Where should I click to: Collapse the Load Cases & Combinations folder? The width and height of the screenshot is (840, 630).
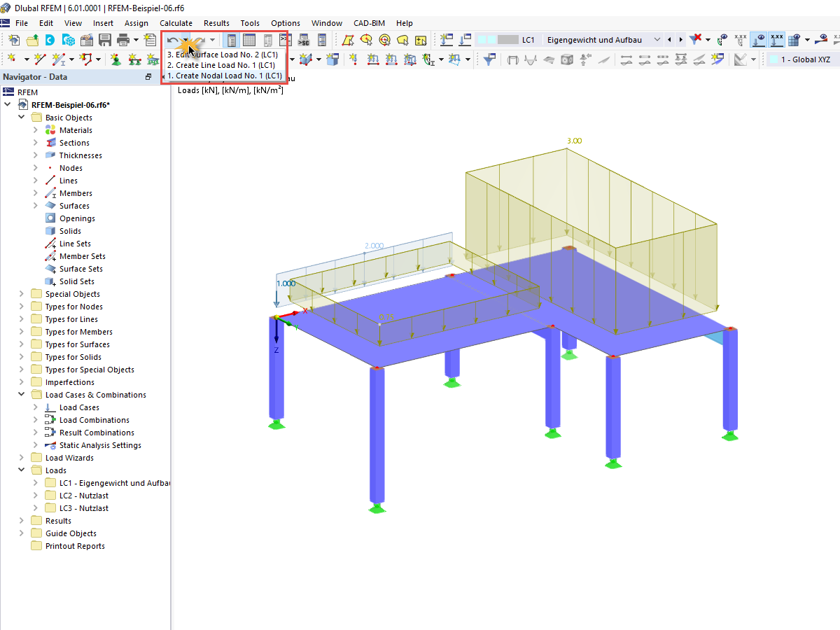pos(22,395)
